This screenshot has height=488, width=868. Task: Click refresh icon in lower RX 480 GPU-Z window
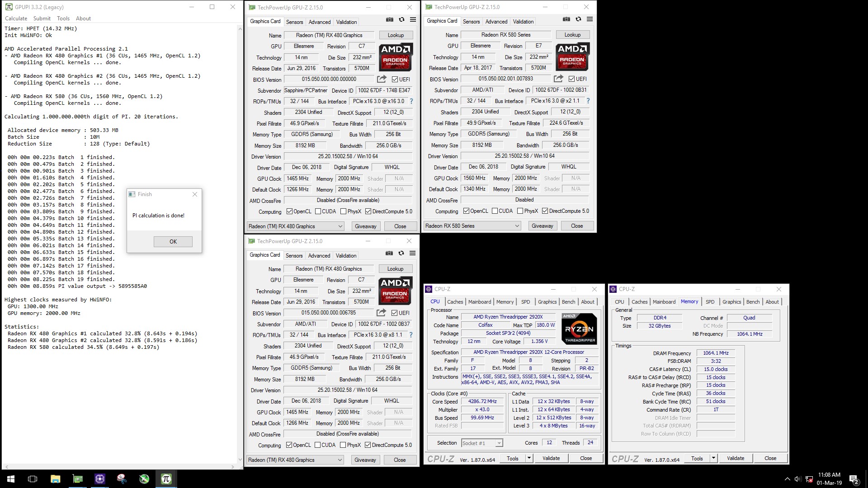pos(401,253)
